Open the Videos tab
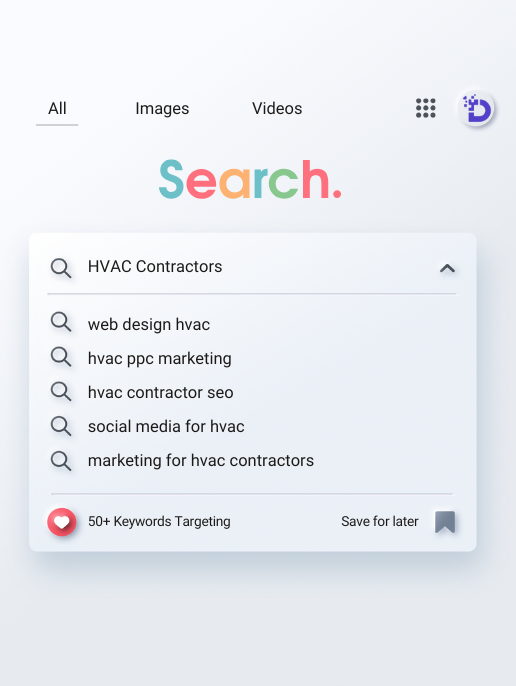The height and width of the screenshot is (686, 516). tap(277, 108)
